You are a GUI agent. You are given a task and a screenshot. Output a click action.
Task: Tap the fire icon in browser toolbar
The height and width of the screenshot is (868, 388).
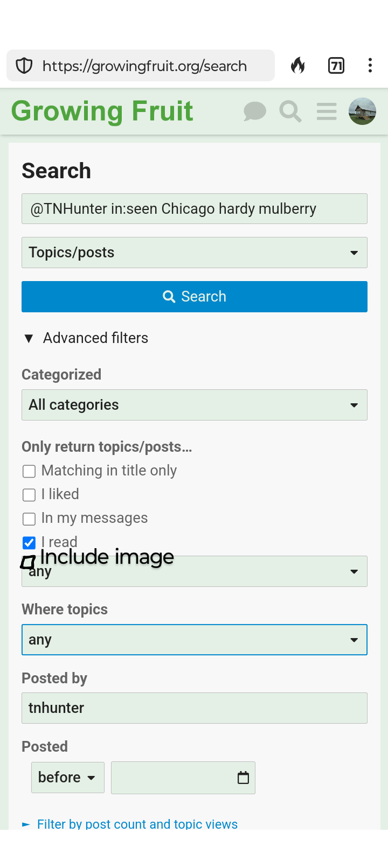point(298,66)
